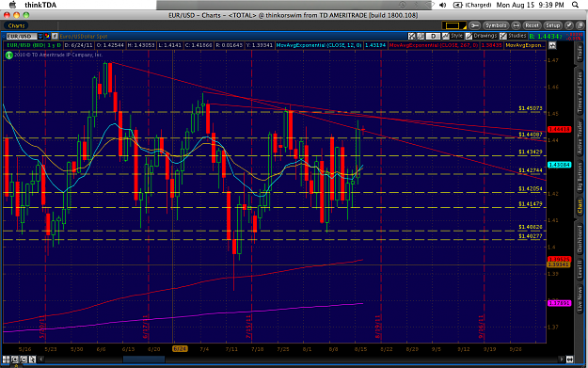Open the volume control in menu bar
Viewport: 588px width, 368px height.
442,5
